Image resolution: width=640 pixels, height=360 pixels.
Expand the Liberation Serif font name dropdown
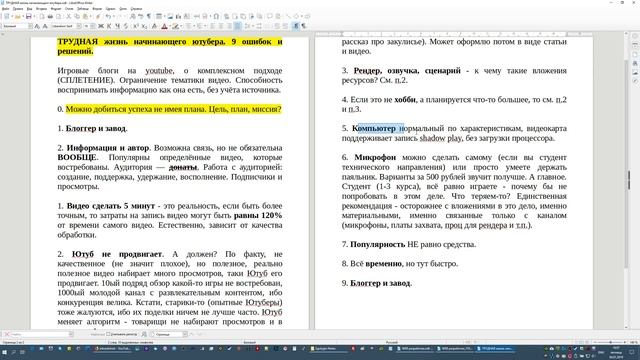[x=79, y=26]
